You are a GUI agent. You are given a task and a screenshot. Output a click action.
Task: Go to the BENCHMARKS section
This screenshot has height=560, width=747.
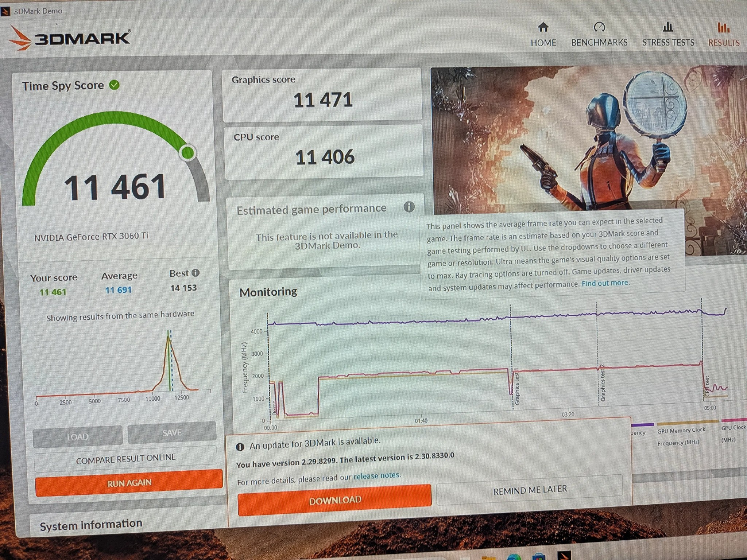(599, 35)
